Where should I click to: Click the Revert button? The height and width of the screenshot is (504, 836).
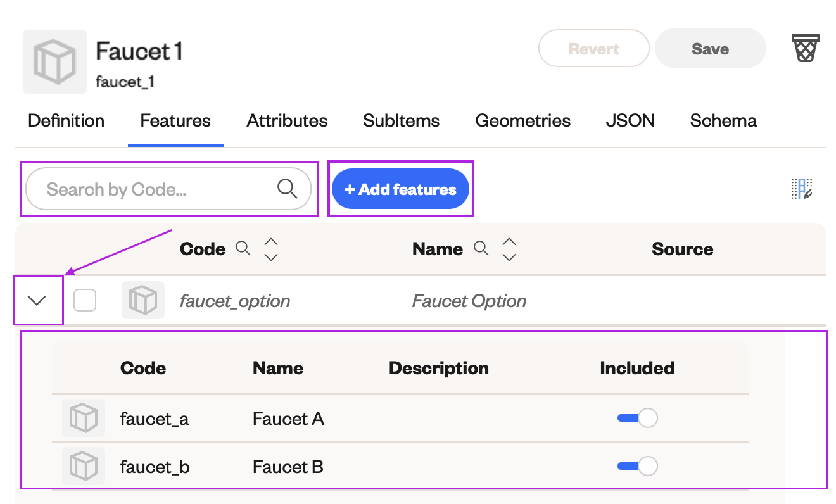594,49
